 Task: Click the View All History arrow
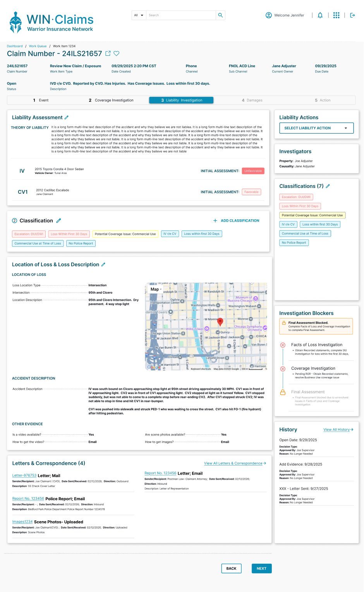pos(352,430)
